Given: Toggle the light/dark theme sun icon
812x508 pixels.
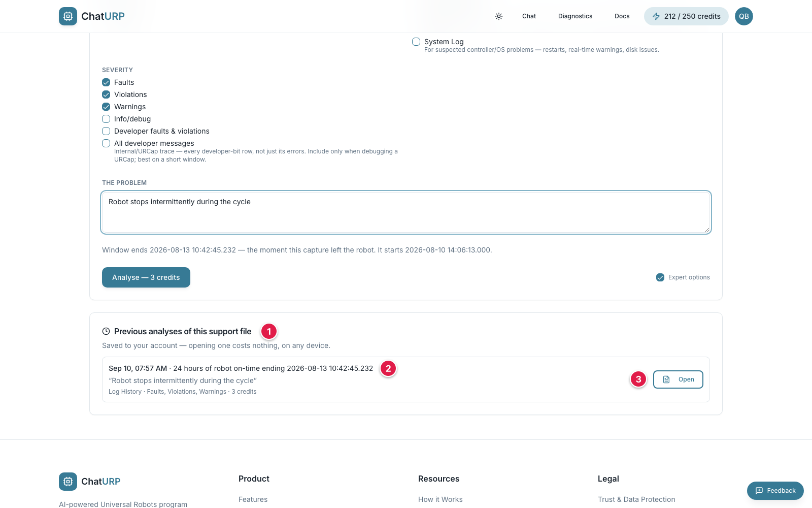Looking at the screenshot, I should pos(499,16).
